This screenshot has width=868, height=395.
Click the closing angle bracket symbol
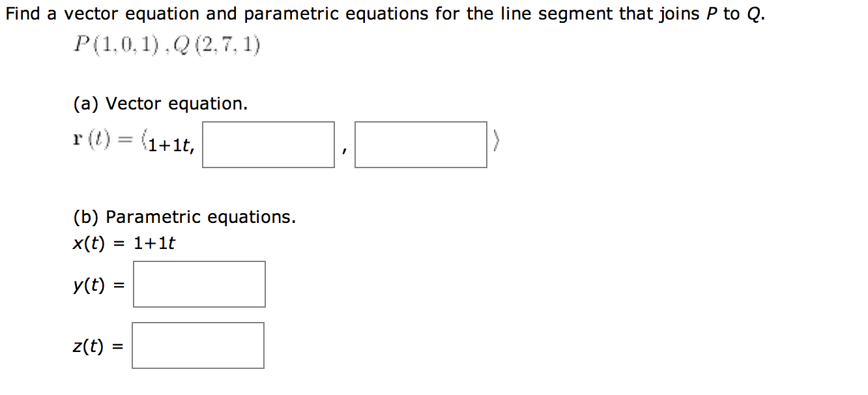coord(497,142)
